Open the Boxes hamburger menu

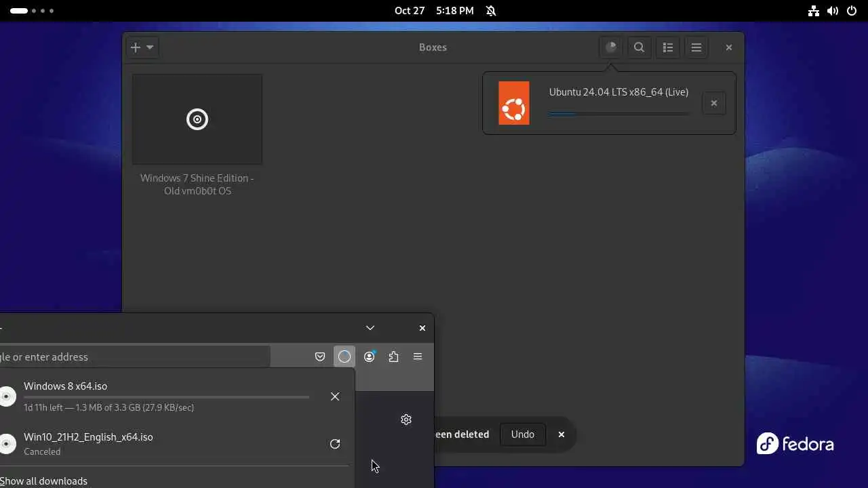click(696, 47)
